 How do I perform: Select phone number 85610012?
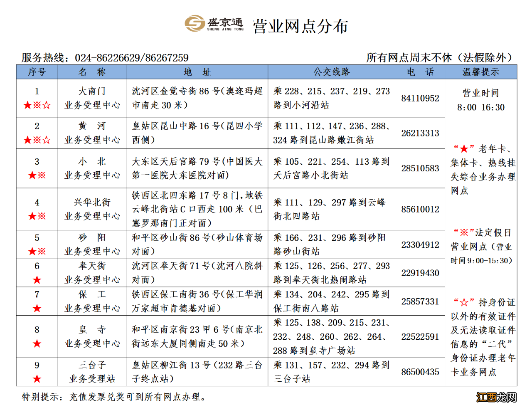(x=420, y=209)
